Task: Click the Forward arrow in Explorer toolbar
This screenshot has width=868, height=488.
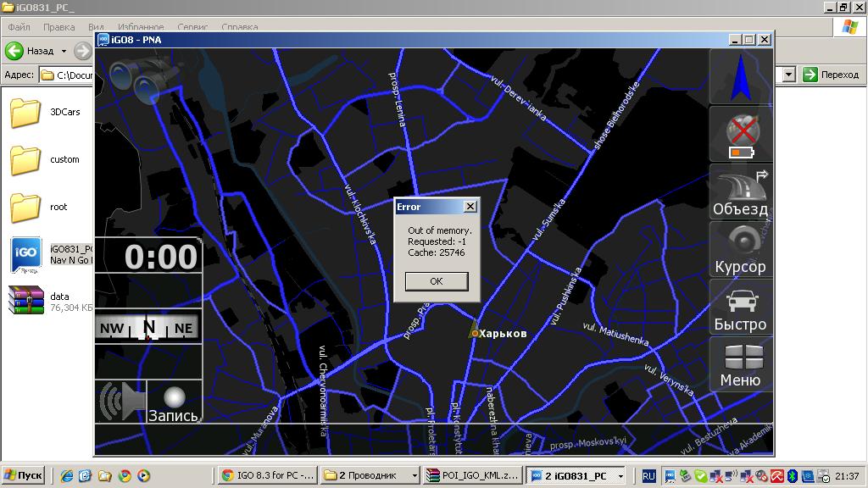Action: point(83,51)
